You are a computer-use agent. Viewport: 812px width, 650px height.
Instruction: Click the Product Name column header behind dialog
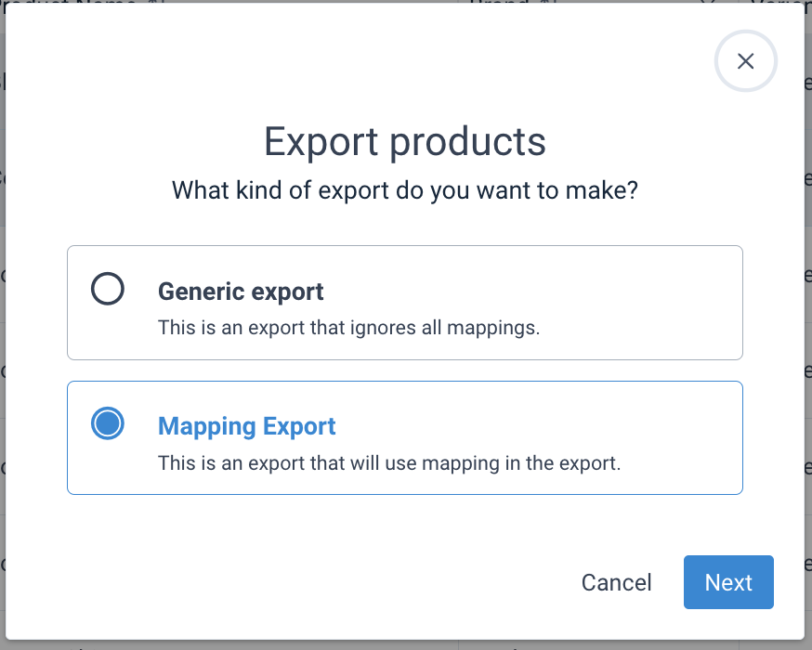84,3
